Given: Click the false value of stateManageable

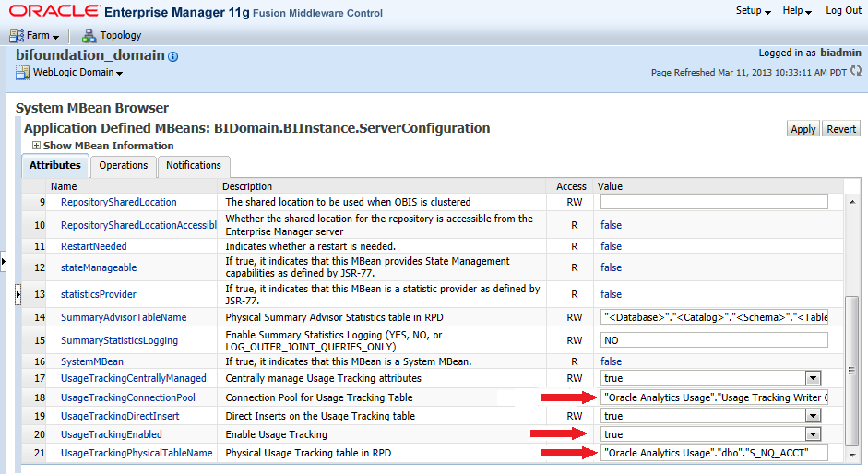Looking at the screenshot, I should 612,267.
